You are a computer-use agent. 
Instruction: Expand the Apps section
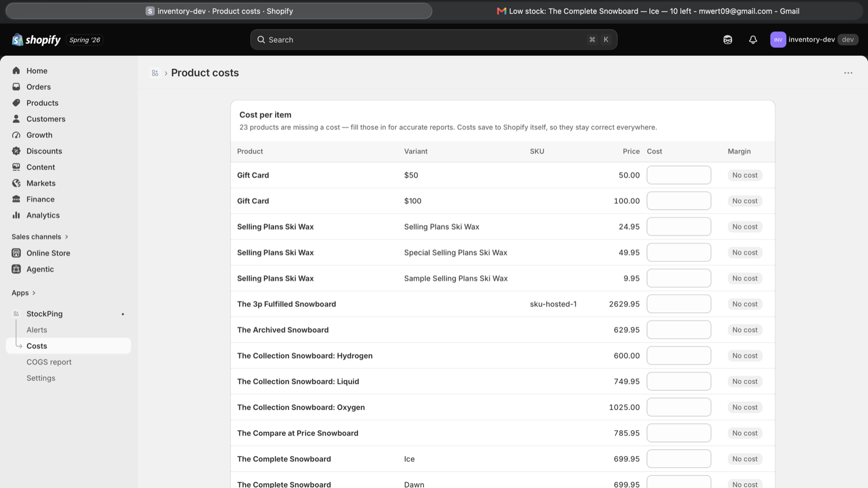pos(23,293)
